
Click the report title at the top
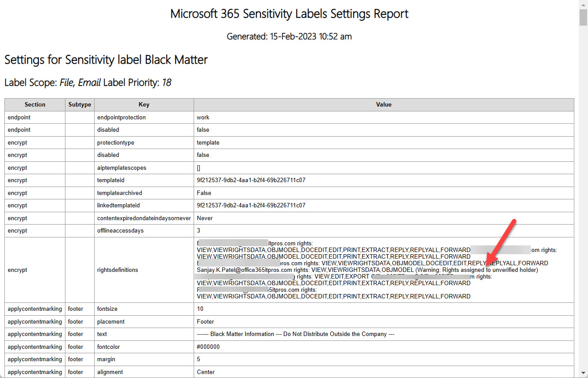click(289, 14)
